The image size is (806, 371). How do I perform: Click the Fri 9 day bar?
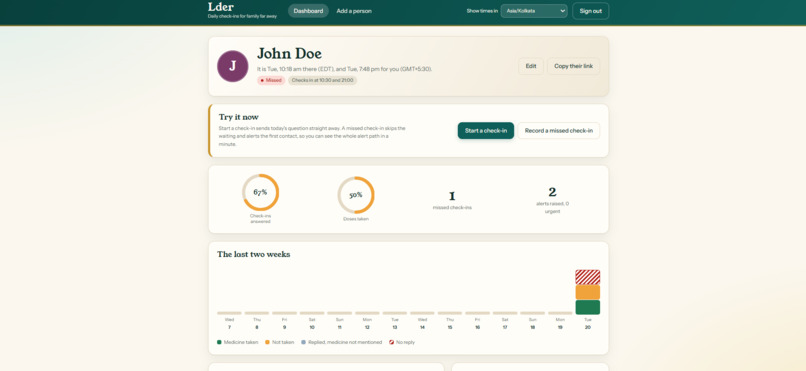pos(284,313)
